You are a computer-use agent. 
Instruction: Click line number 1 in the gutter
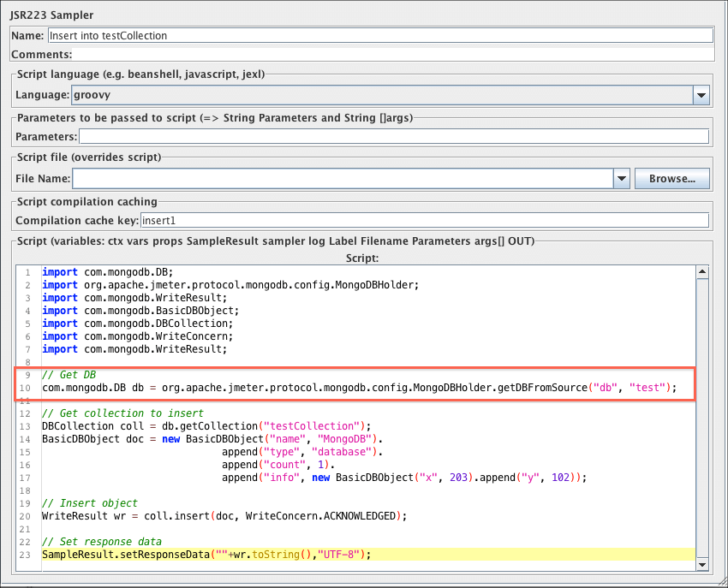pos(27,272)
